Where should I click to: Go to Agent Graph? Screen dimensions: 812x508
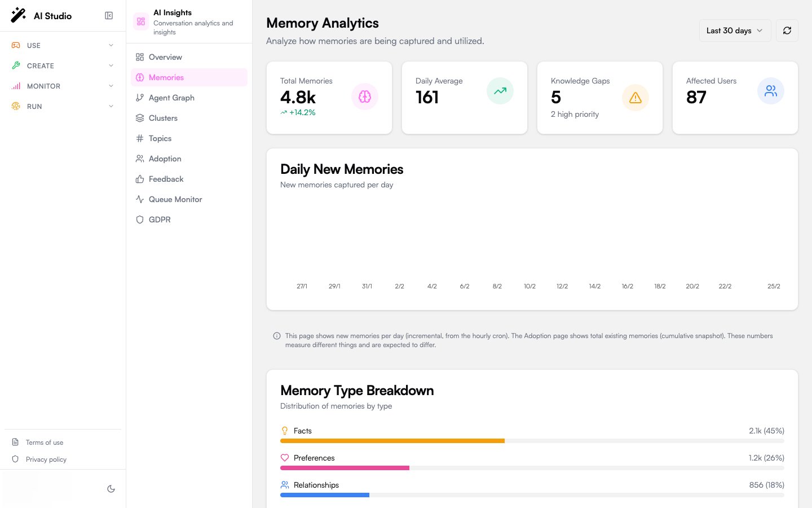tap(189, 98)
